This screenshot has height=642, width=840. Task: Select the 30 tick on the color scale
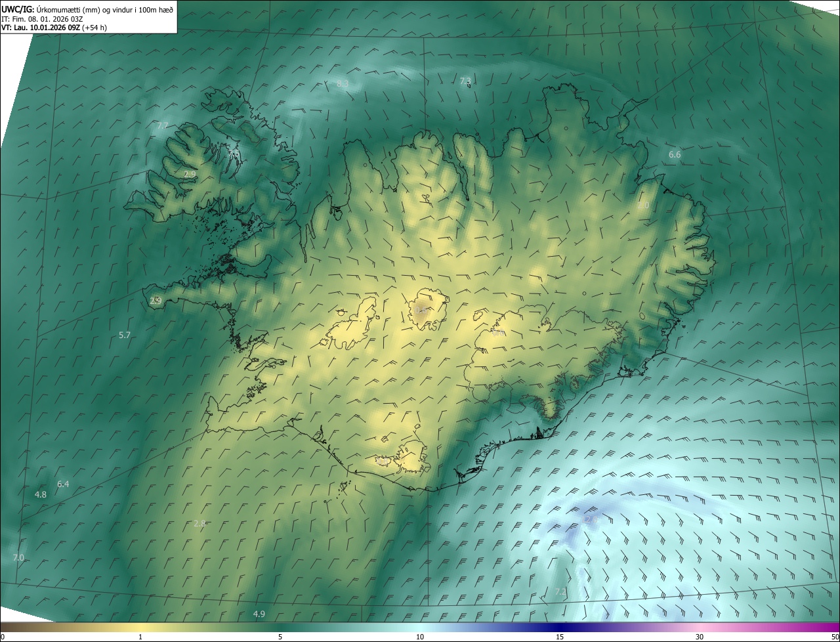click(x=700, y=637)
